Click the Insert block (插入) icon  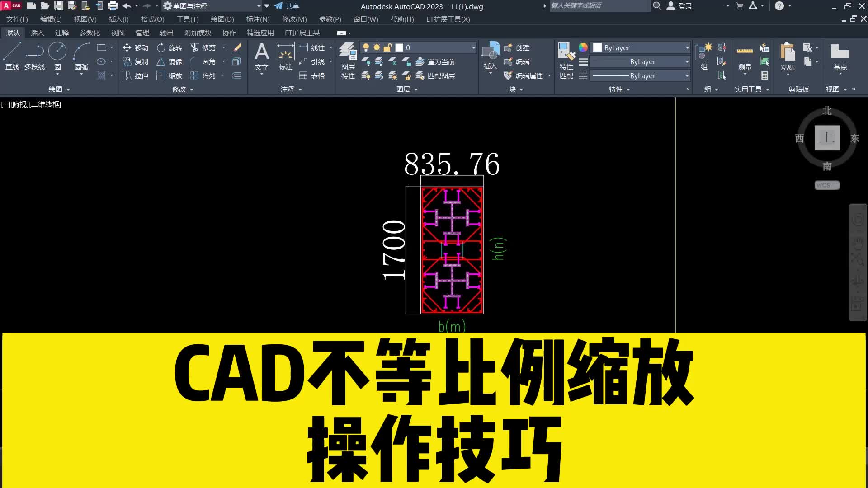tap(491, 56)
